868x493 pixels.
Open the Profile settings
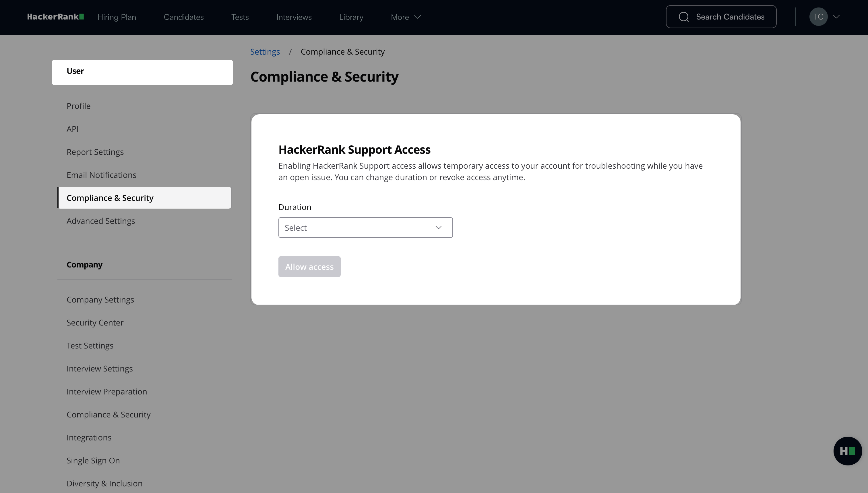78,106
